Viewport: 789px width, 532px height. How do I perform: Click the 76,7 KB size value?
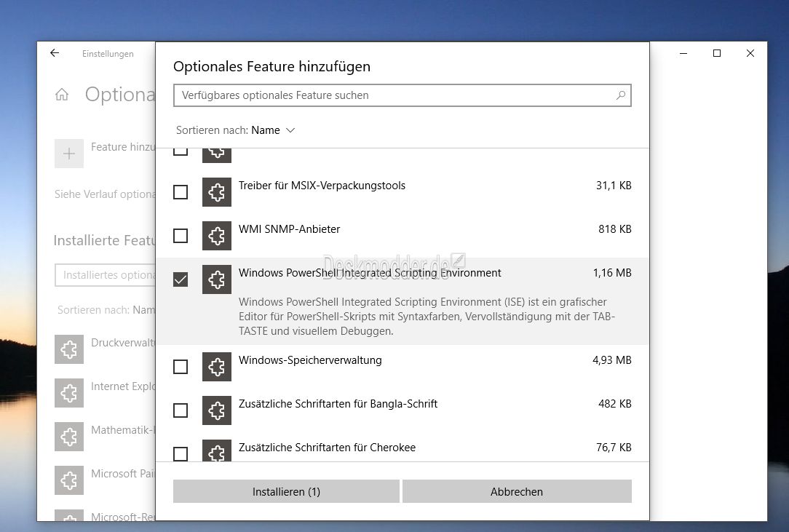click(x=614, y=448)
